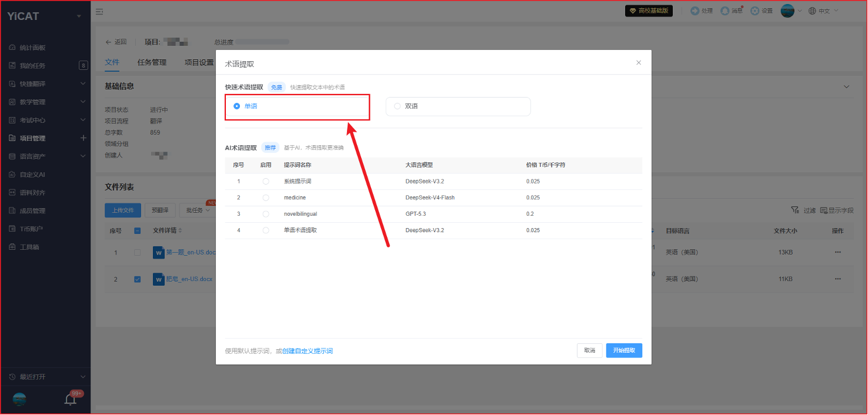This screenshot has height=415, width=868.
Task: Enable the novelbilingual prompt radio
Action: point(266,214)
